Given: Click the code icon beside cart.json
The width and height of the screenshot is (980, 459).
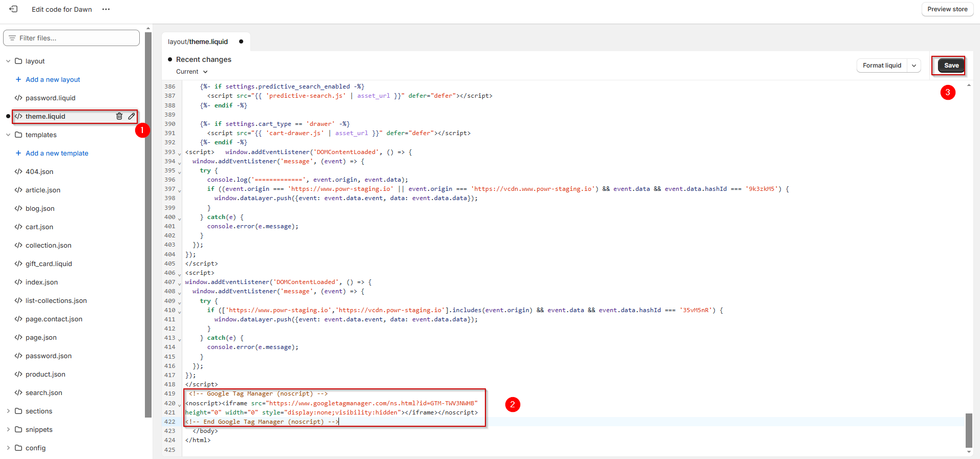Looking at the screenshot, I should point(18,227).
